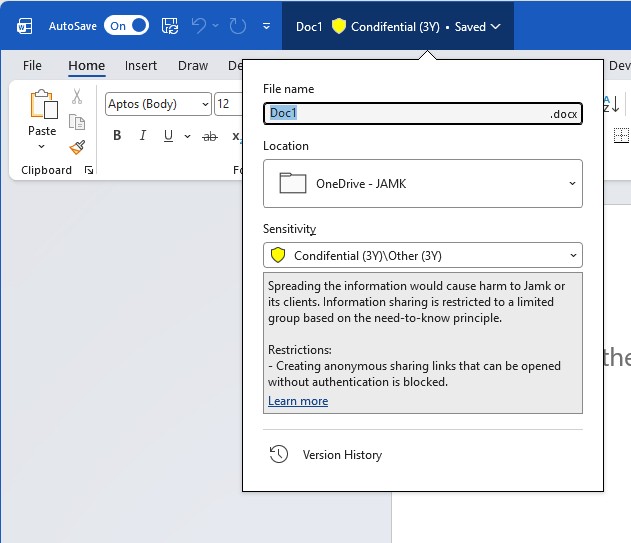631x543 pixels.
Task: Select the Format Painter brush
Action: point(77,147)
